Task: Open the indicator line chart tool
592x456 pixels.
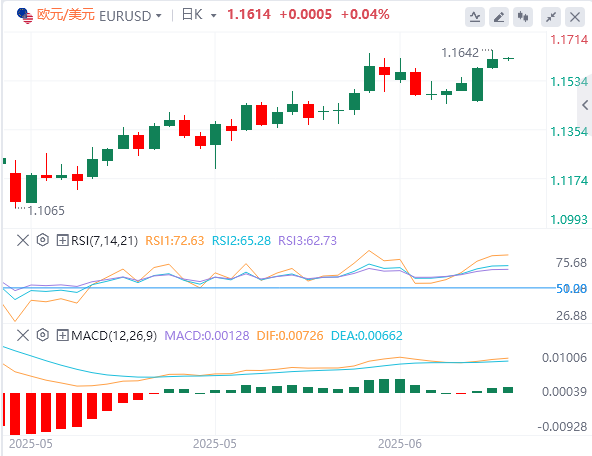Action: [475, 17]
